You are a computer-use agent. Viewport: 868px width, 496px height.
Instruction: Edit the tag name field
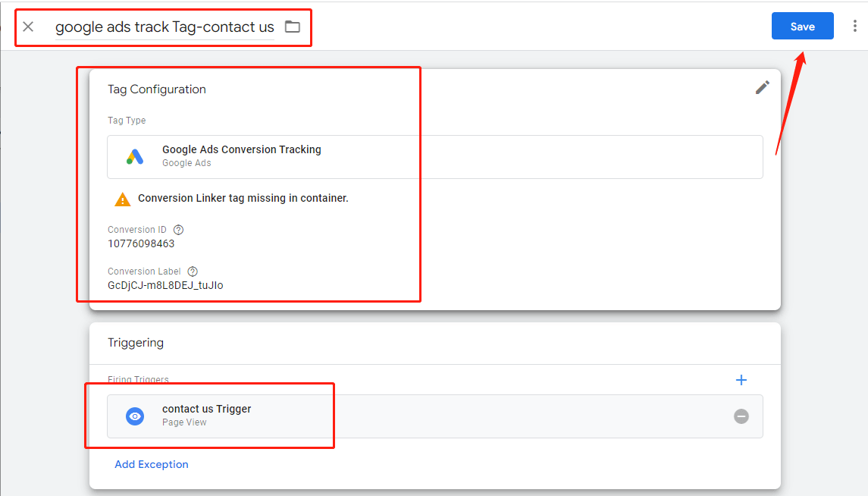click(x=165, y=27)
